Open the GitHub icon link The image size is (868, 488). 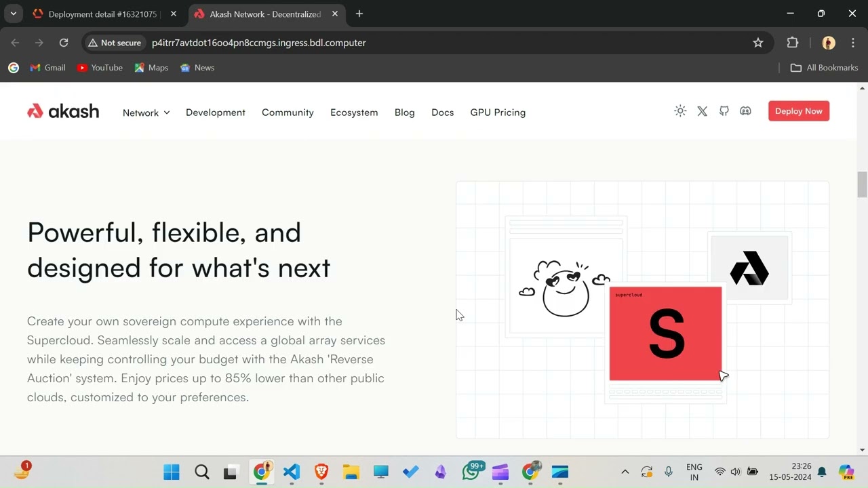(724, 111)
